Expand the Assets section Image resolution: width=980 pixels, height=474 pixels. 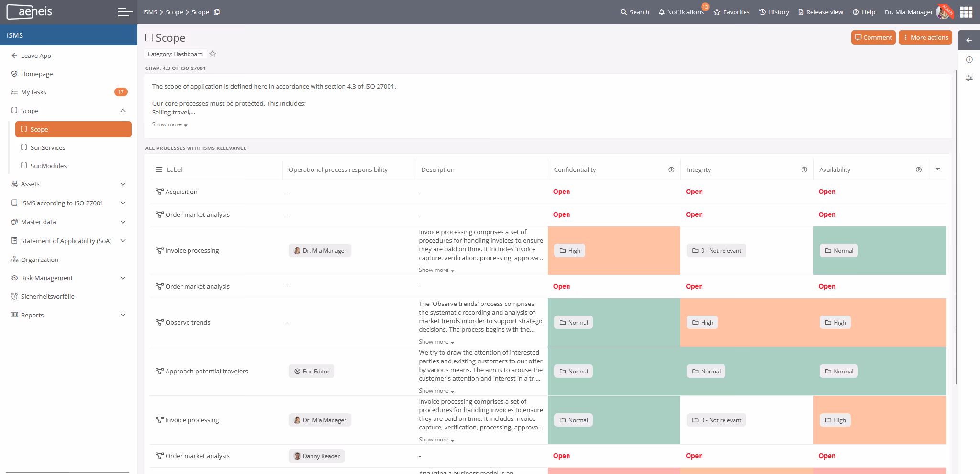click(x=123, y=184)
